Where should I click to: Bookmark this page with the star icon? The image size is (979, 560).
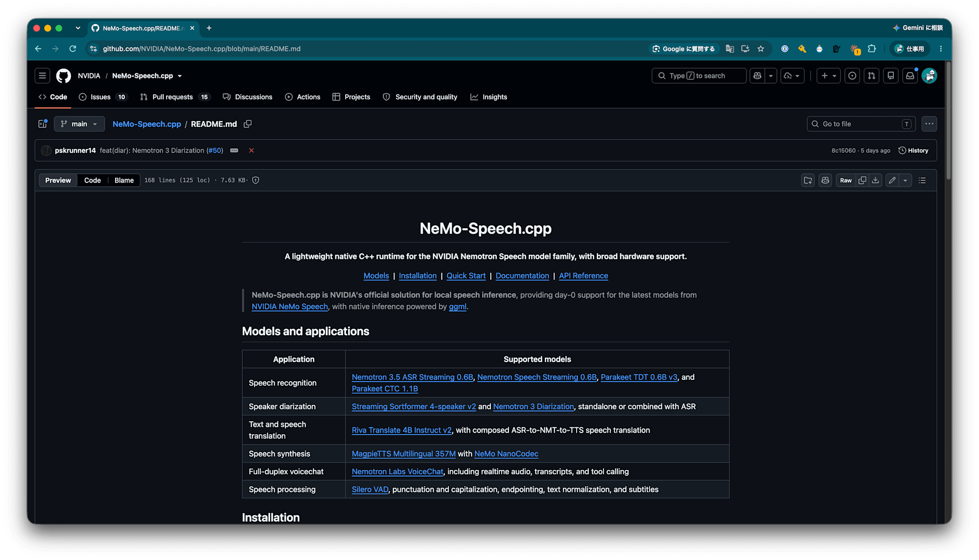tap(761, 49)
